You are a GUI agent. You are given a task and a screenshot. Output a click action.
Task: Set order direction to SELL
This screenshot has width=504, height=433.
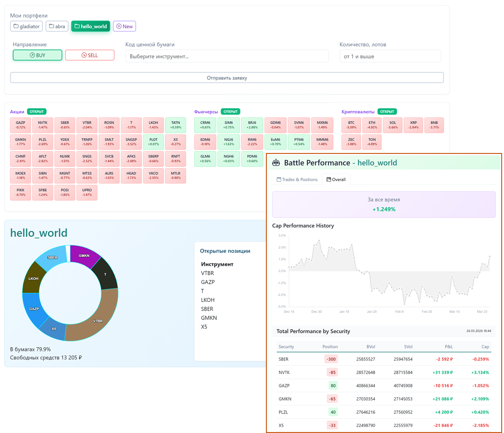89,55
